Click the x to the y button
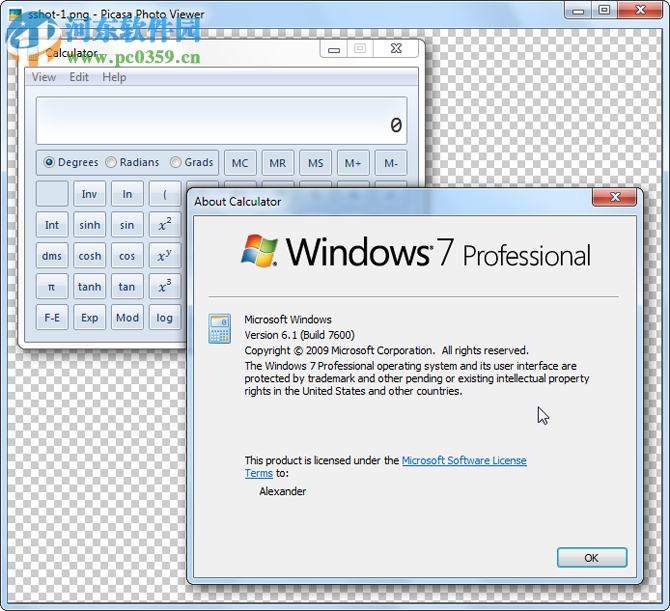The height and width of the screenshot is (611, 670). coord(165,256)
